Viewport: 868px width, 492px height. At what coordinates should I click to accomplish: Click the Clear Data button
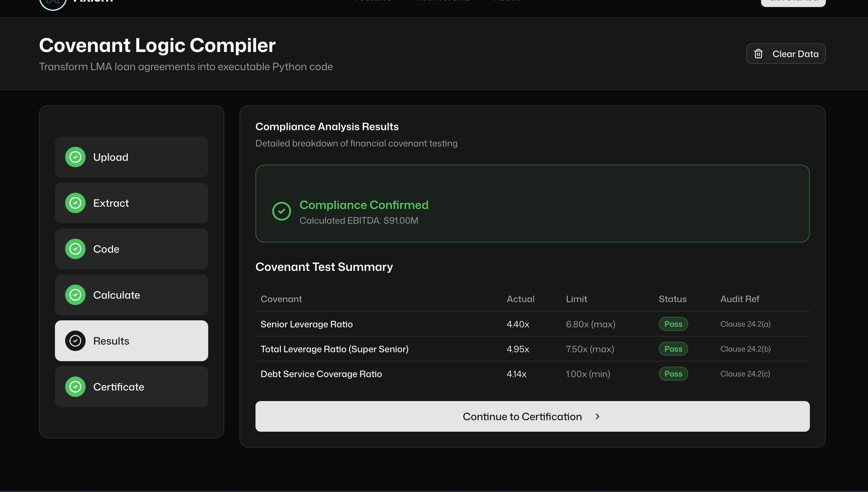click(786, 54)
